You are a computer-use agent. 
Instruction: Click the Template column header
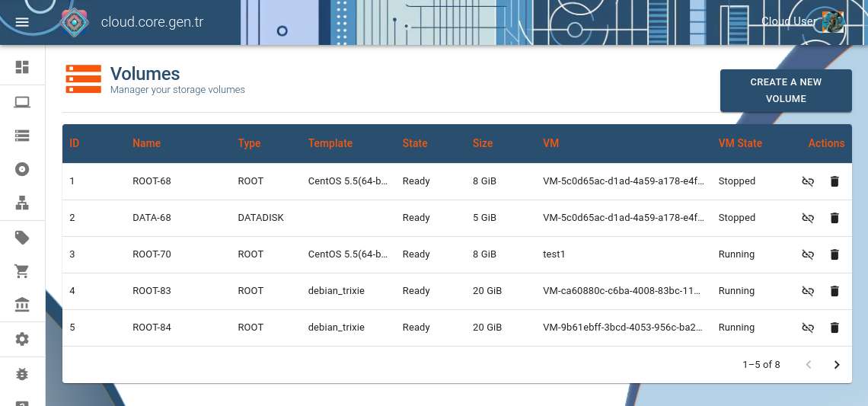click(330, 143)
